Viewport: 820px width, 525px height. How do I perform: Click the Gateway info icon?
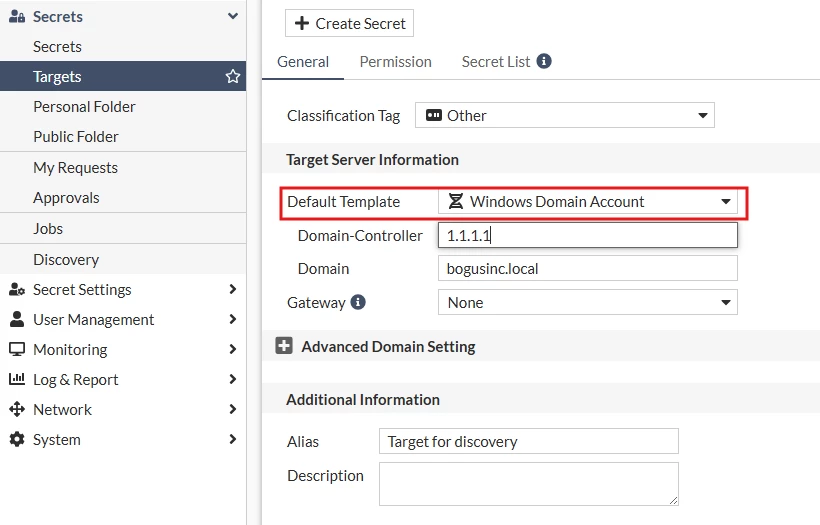click(358, 302)
